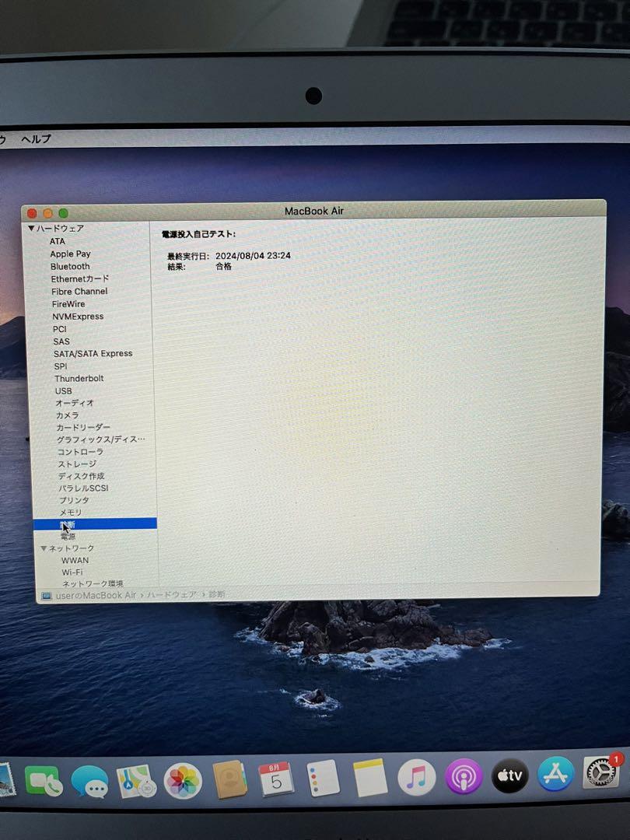This screenshot has width=630, height=840.
Task: Select Wi-Fi under ネットワーク
Action: click(x=72, y=572)
